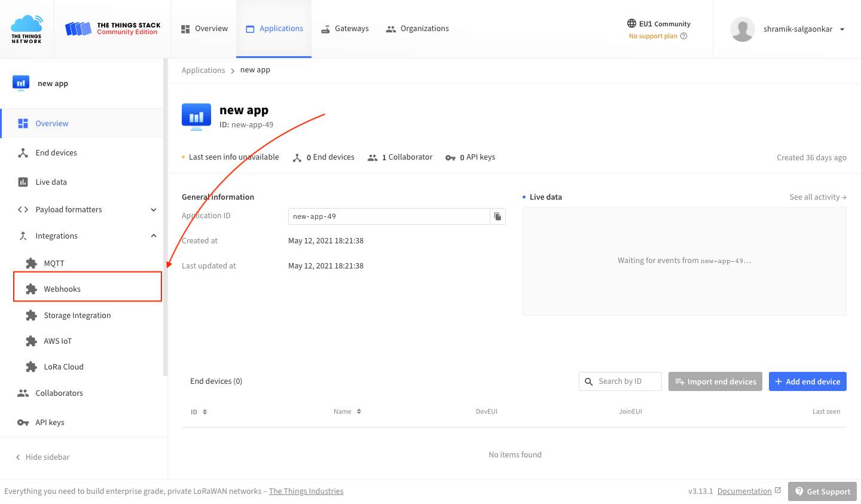Click the Search by ID field
This screenshot has width=861, height=504.
click(x=620, y=381)
